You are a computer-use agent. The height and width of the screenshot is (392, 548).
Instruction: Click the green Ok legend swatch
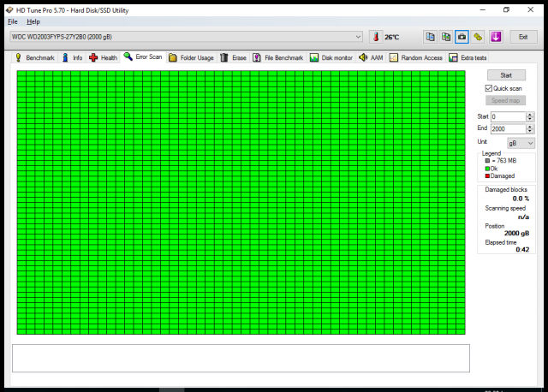point(487,169)
